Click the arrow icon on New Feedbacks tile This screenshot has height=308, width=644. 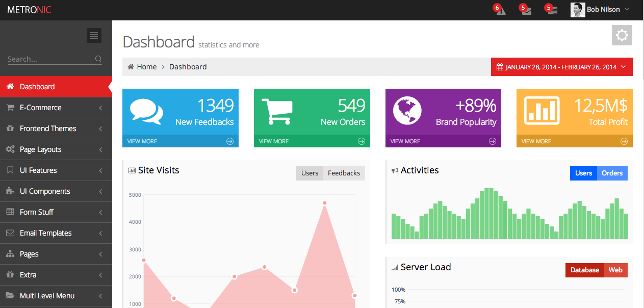tap(230, 141)
